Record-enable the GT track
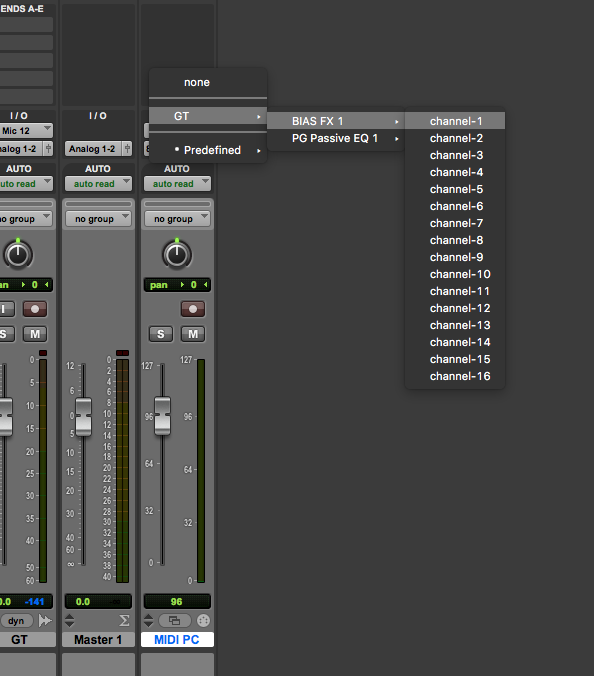Viewport: 594px width, 676px height. click(35, 309)
